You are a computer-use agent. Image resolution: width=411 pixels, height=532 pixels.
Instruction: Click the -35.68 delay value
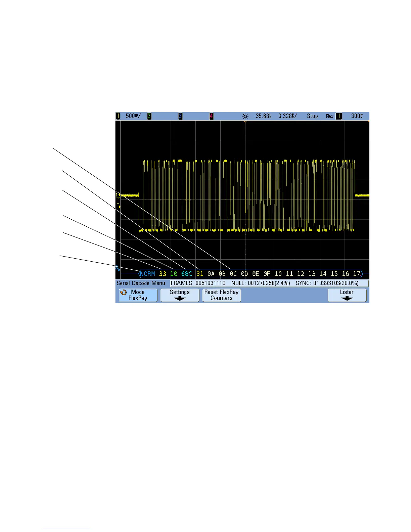[x=263, y=116]
